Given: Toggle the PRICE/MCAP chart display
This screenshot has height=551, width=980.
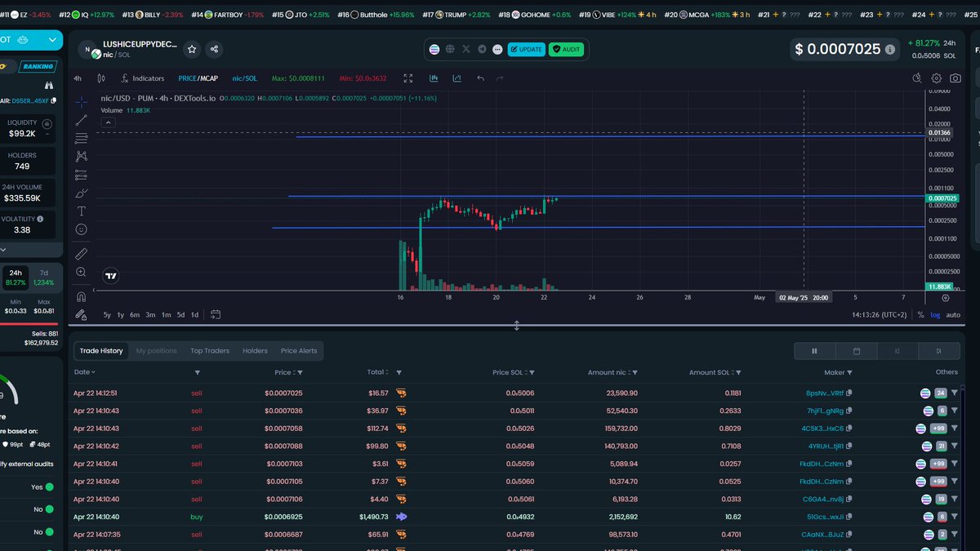Looking at the screenshot, I should 198,78.
